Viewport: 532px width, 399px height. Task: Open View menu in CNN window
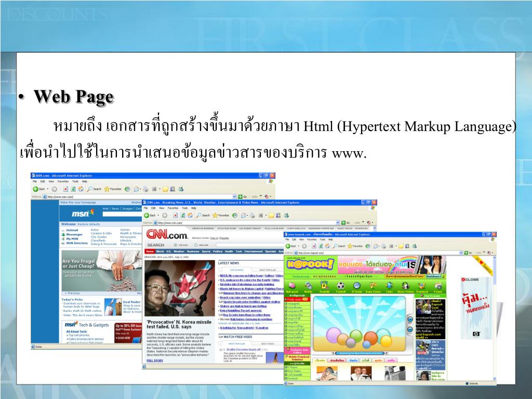click(x=162, y=208)
